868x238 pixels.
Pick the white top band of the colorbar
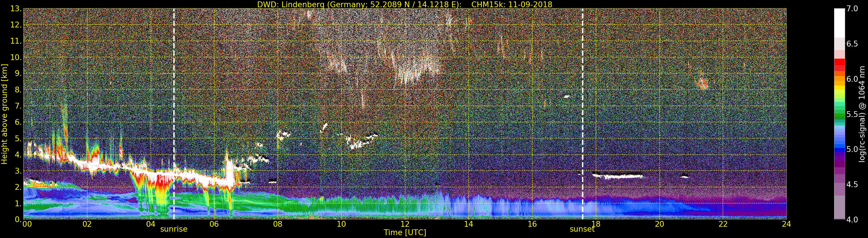point(839,23)
